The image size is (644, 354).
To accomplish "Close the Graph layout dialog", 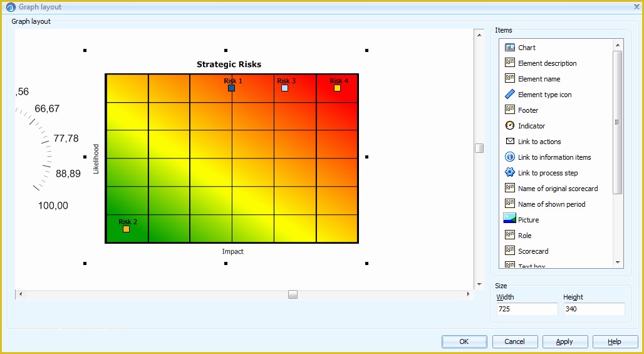I will pos(636,7).
